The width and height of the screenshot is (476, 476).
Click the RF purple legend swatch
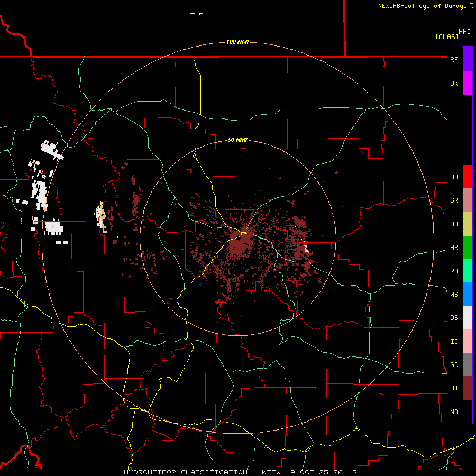click(x=467, y=59)
